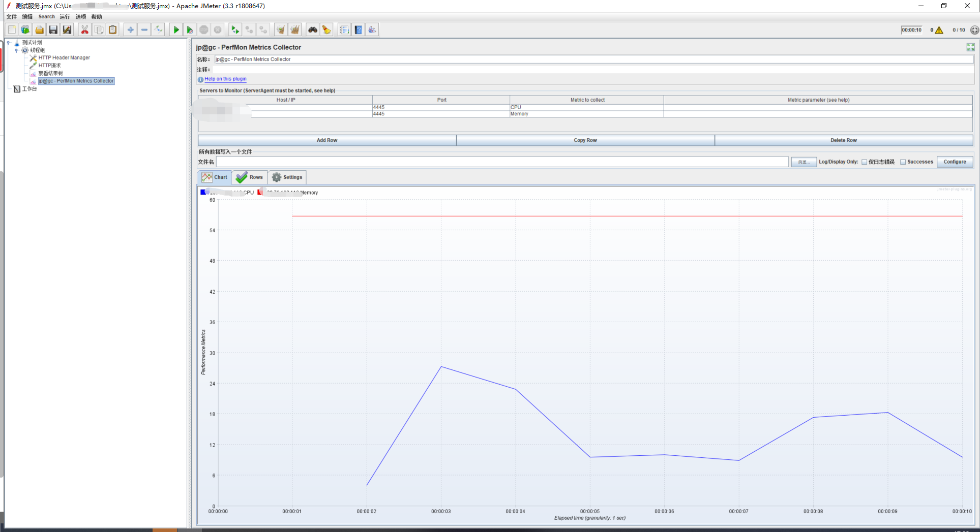The image size is (980, 532).
Task: Click the toggle enabled state icon
Action: [158, 30]
